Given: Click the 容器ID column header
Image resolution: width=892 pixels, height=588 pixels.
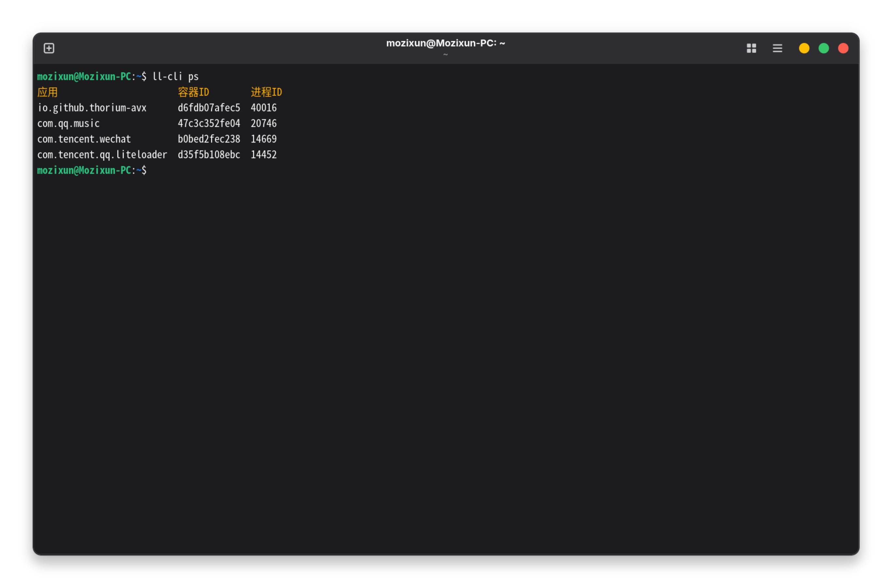Looking at the screenshot, I should (x=193, y=92).
